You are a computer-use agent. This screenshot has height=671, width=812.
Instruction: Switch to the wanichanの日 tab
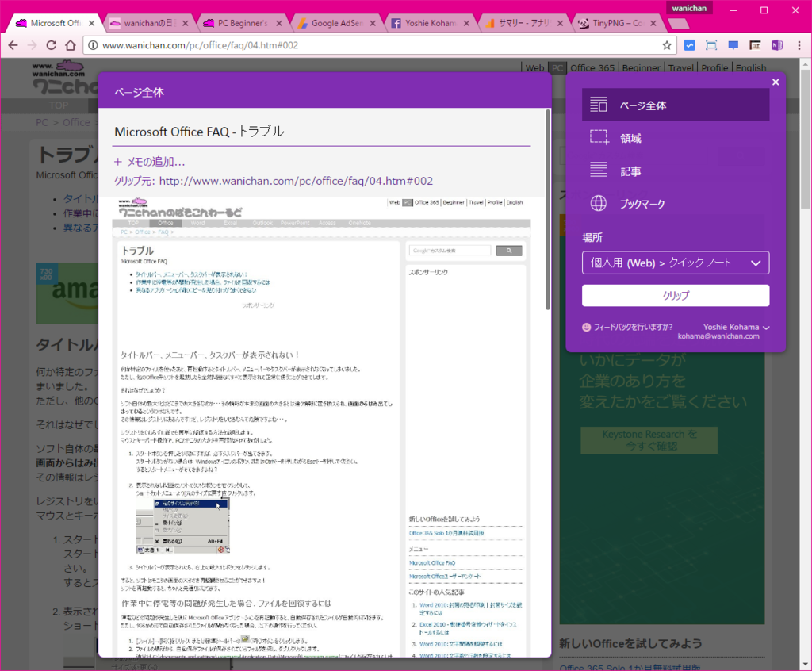point(150,23)
